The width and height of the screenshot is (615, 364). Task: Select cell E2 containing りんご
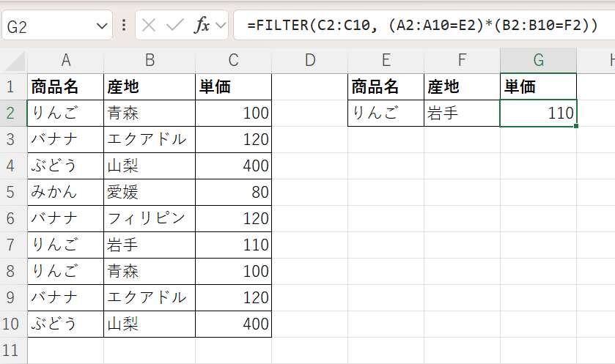[385, 114]
